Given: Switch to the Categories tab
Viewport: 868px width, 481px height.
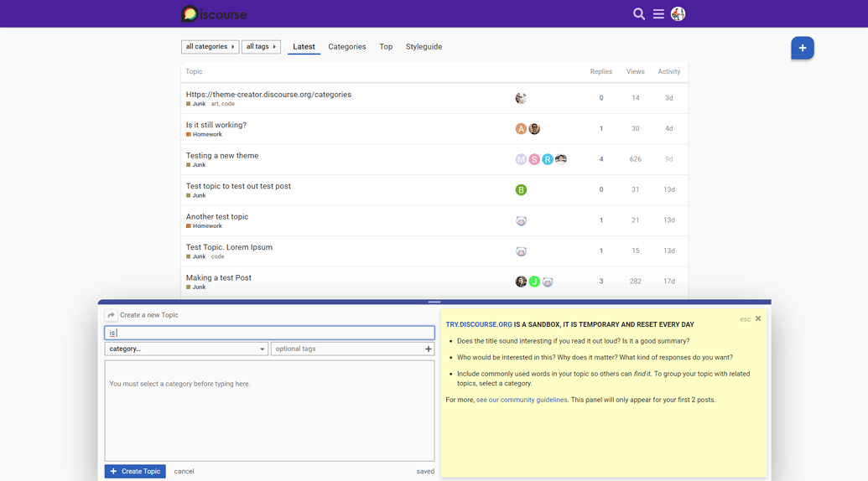Looking at the screenshot, I should point(346,47).
